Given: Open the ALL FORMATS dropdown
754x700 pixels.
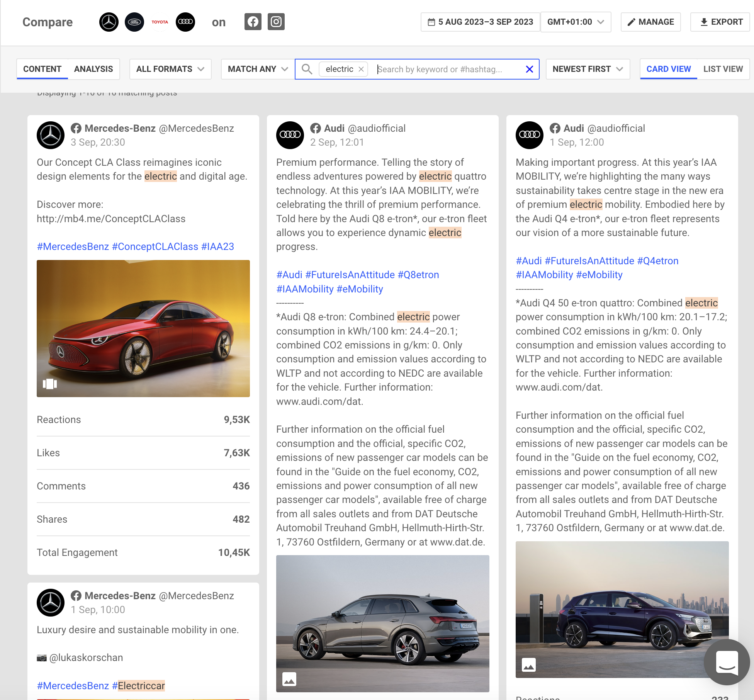Looking at the screenshot, I should click(x=170, y=69).
